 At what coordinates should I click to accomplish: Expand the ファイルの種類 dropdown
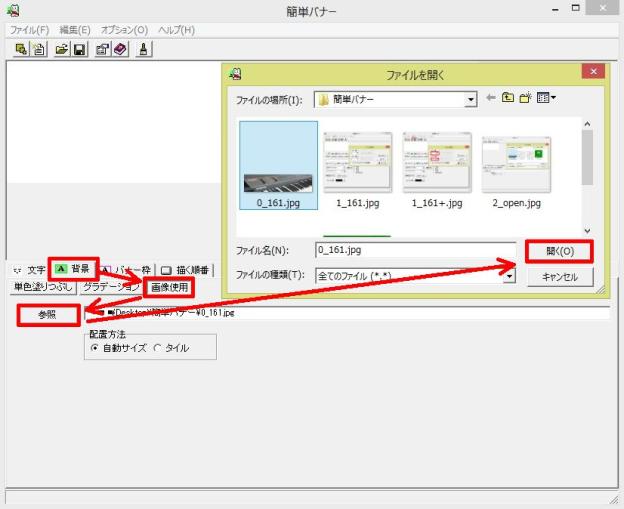(509, 276)
